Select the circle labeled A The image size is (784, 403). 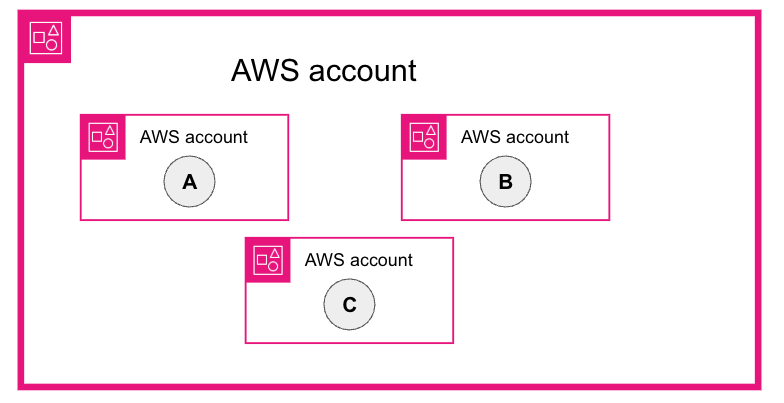click(x=189, y=182)
